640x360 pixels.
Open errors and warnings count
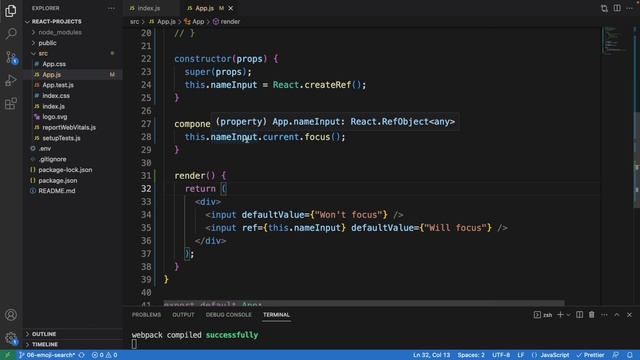click(x=104, y=355)
